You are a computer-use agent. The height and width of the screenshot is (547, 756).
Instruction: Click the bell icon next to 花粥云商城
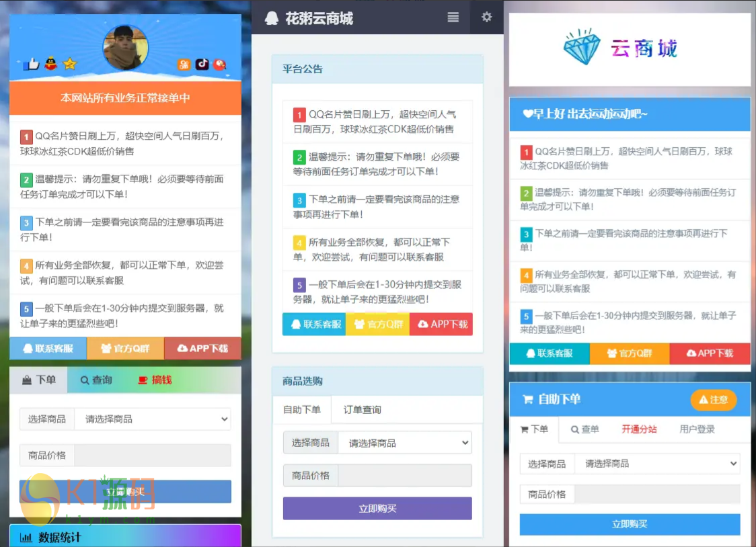click(x=272, y=18)
